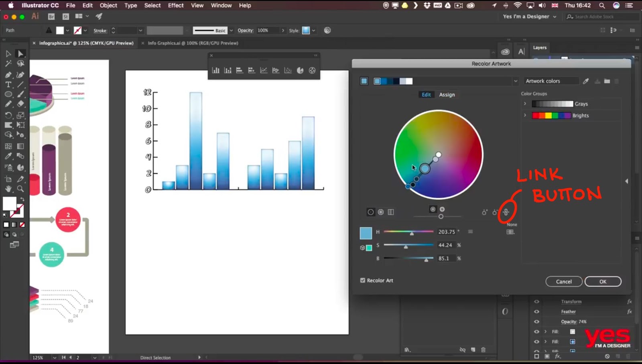Select the Line Graph tool
This screenshot has height=364, width=642.
[x=264, y=70]
